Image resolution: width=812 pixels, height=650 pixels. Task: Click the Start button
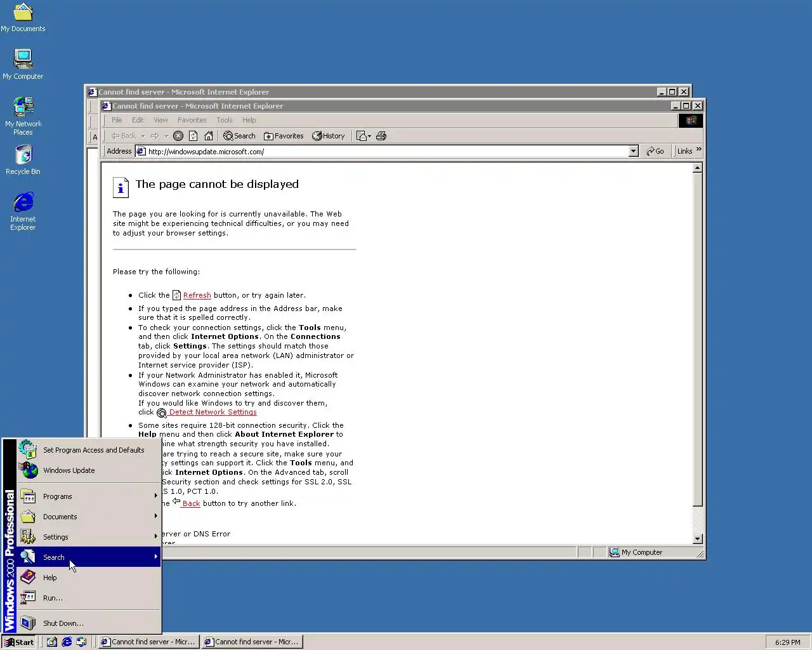(x=18, y=642)
